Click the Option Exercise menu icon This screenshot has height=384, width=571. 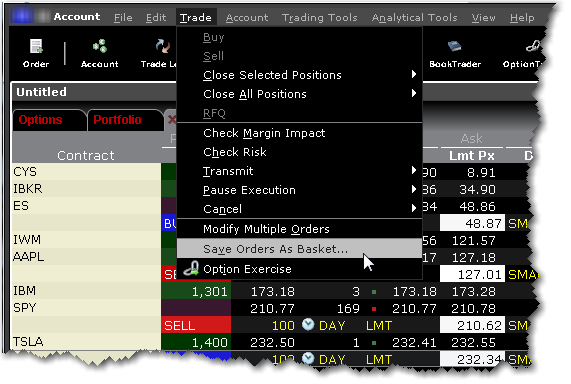coord(191,269)
